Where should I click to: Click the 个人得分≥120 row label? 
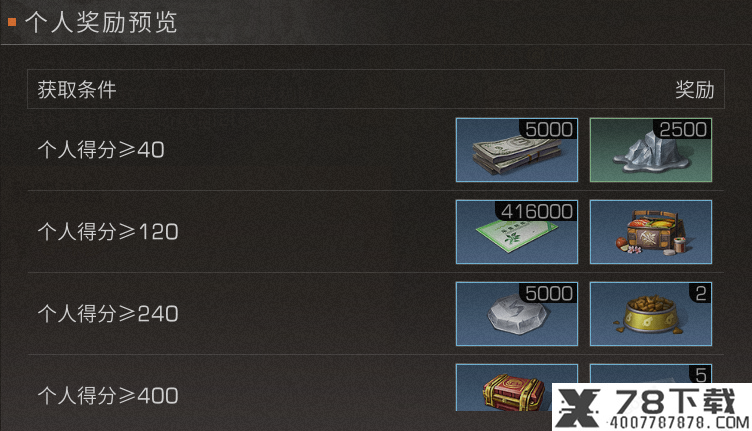(108, 232)
